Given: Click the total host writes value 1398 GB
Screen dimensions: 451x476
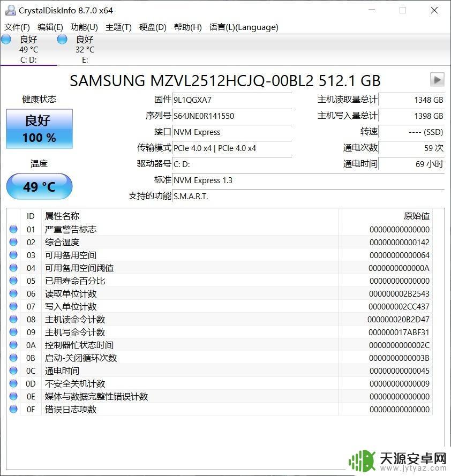Looking at the screenshot, I should [x=411, y=116].
